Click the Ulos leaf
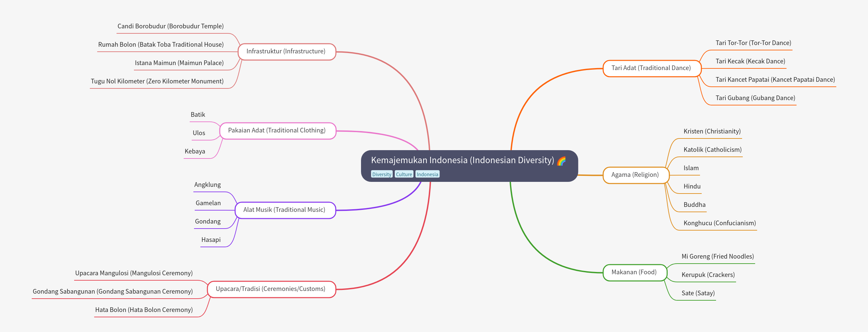The height and width of the screenshot is (332, 868). [x=199, y=133]
